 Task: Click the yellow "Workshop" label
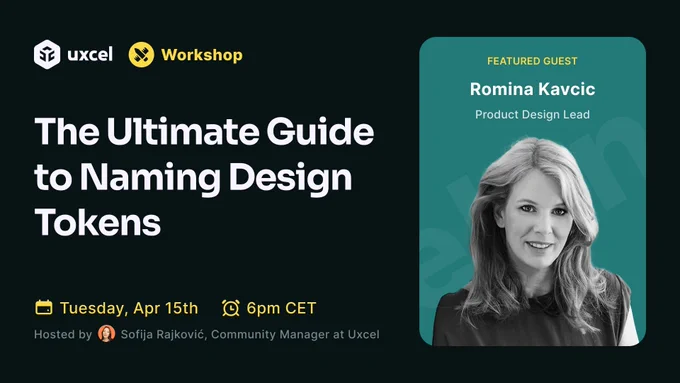click(x=202, y=55)
